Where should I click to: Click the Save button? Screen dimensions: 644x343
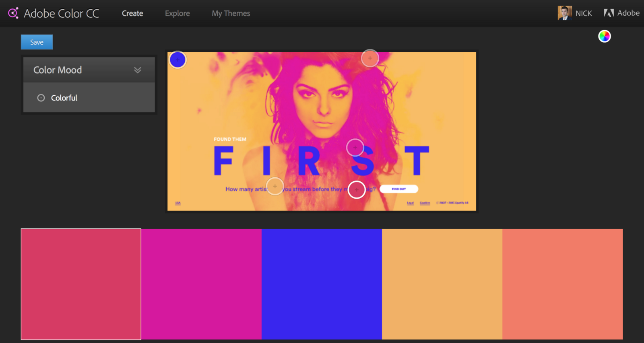37,42
